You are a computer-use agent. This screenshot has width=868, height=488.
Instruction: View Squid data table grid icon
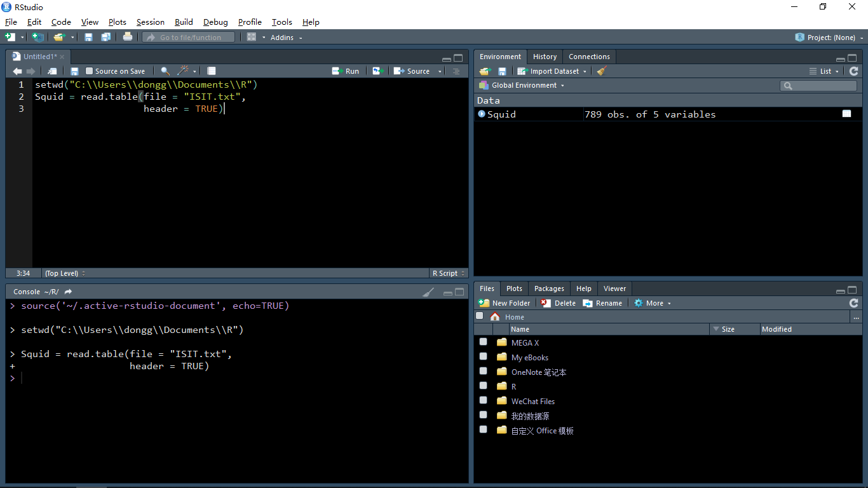(847, 114)
